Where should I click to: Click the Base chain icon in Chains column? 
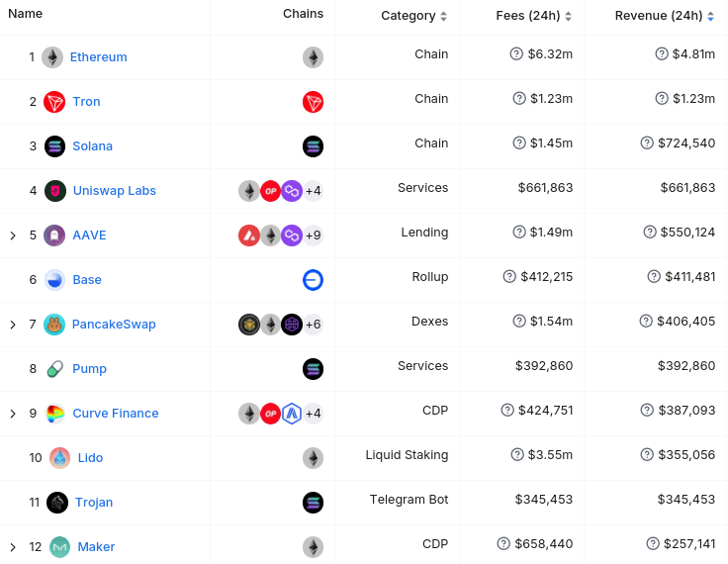[313, 280]
